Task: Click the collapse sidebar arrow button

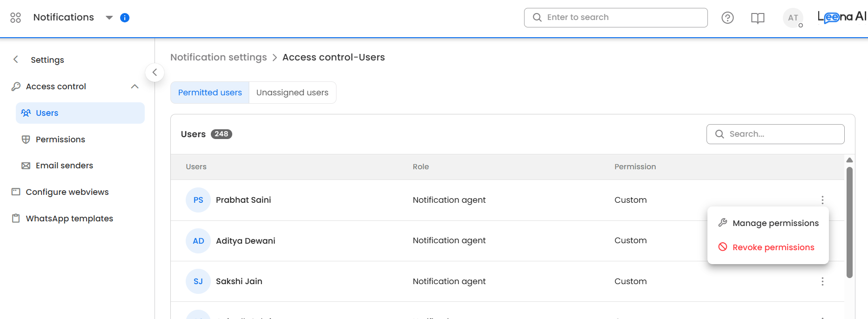Action: (155, 73)
